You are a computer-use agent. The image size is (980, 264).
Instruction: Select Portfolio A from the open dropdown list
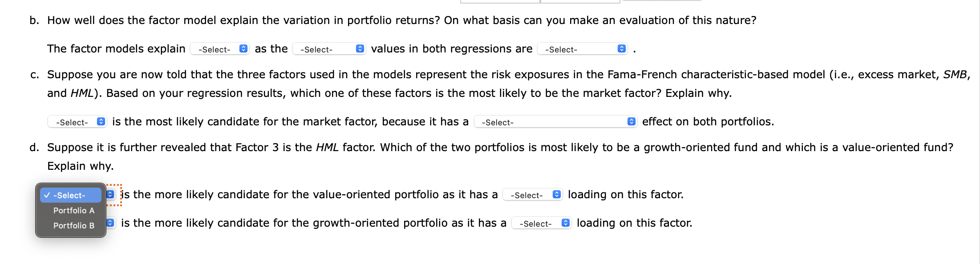click(73, 211)
